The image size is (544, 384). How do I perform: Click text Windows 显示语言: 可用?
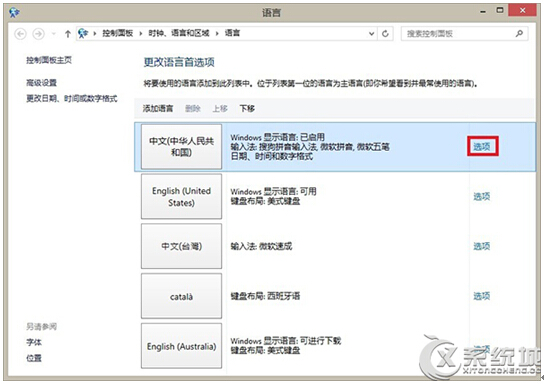tap(273, 191)
